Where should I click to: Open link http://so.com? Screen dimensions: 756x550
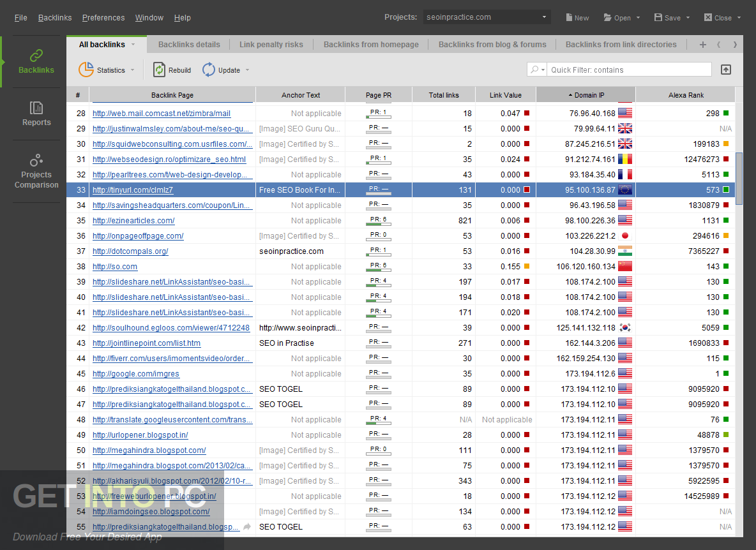pyautogui.click(x=115, y=266)
